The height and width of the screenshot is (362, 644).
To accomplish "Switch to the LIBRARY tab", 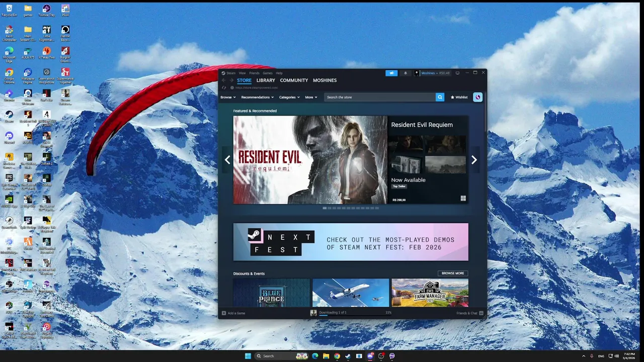I will [266, 80].
